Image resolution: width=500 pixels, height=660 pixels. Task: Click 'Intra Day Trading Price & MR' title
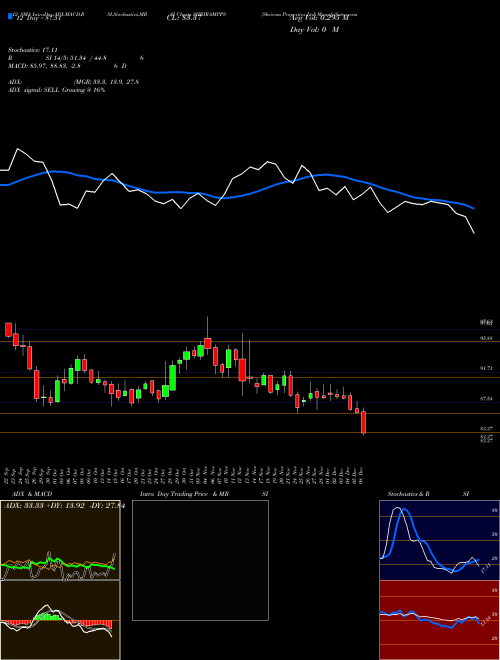click(184, 494)
